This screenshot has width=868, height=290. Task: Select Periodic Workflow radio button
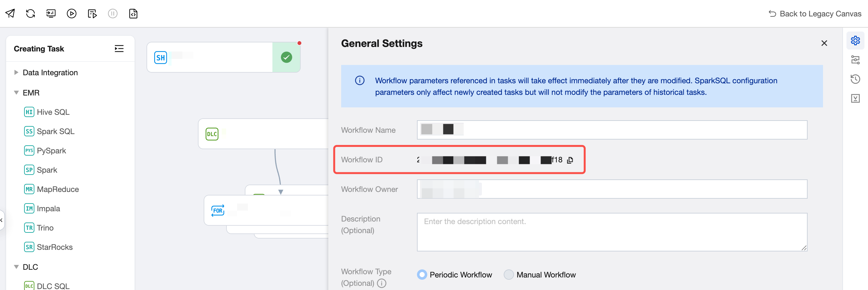pos(421,275)
